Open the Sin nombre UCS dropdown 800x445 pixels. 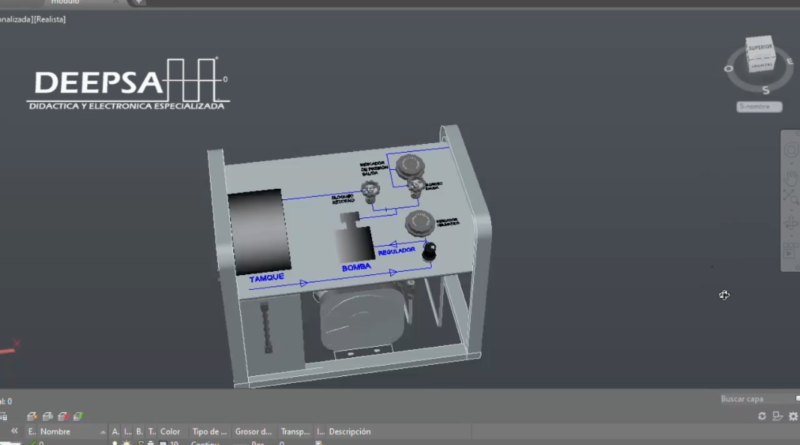[759, 106]
